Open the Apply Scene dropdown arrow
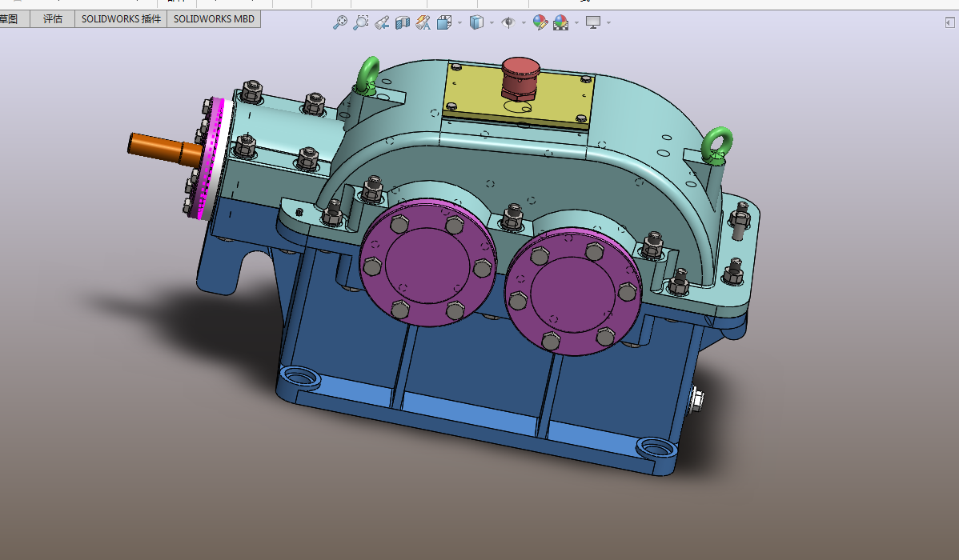 pyautogui.click(x=576, y=23)
